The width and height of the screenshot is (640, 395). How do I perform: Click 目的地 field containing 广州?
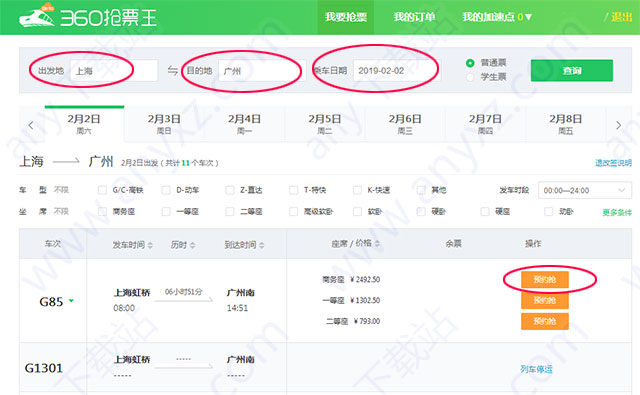click(262, 71)
